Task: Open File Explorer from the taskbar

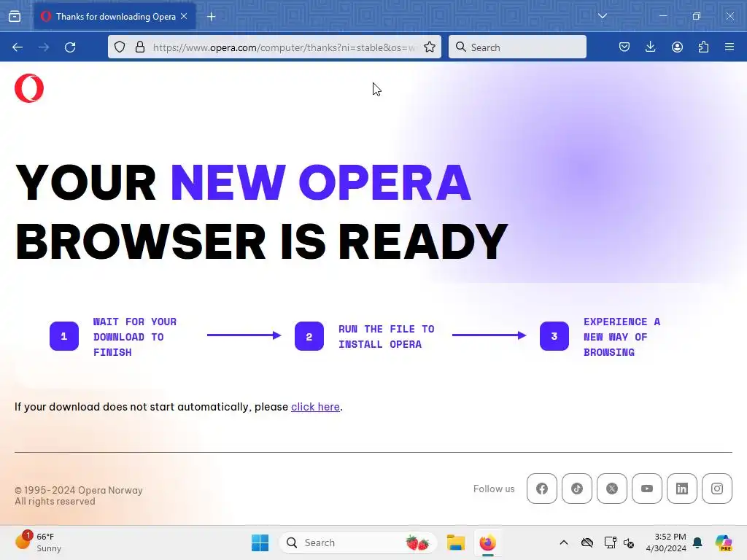Action: pos(455,542)
